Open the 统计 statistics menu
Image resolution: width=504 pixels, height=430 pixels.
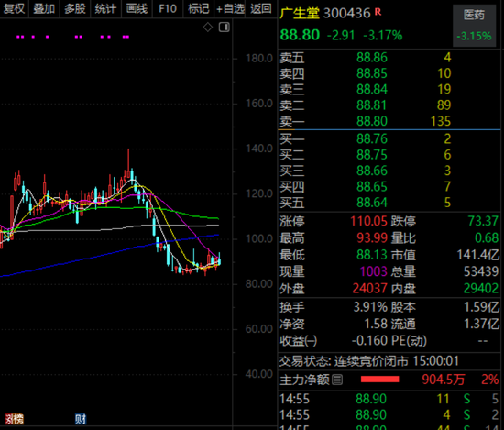pyautogui.click(x=105, y=8)
